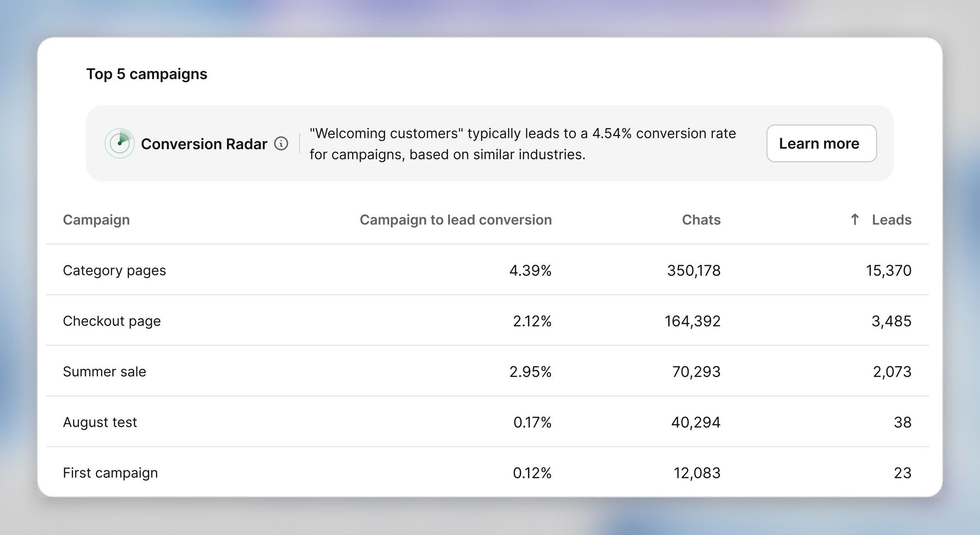Screen dimensions: 980x535
Task: Click the 2.12% conversion value
Action: pos(532,321)
